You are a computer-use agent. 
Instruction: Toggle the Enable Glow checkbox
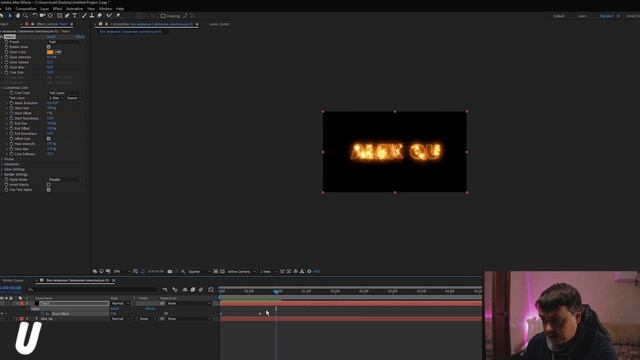tap(49, 47)
